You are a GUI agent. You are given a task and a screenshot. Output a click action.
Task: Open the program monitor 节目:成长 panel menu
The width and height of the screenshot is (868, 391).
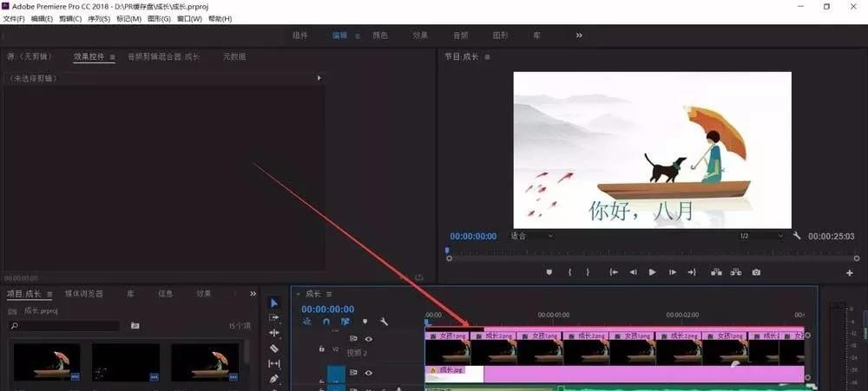click(487, 56)
